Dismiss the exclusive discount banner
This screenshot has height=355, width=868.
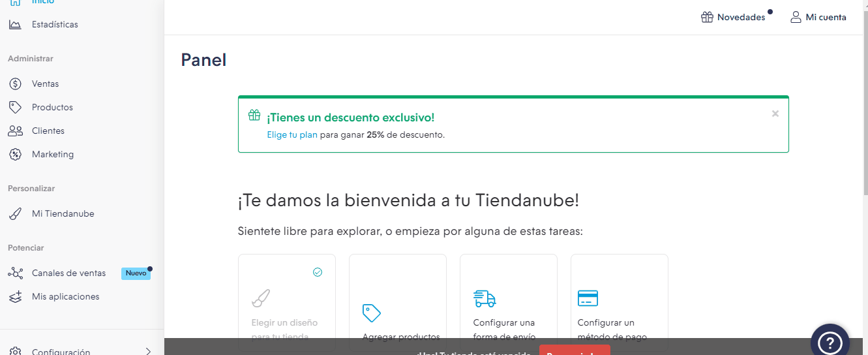click(775, 114)
